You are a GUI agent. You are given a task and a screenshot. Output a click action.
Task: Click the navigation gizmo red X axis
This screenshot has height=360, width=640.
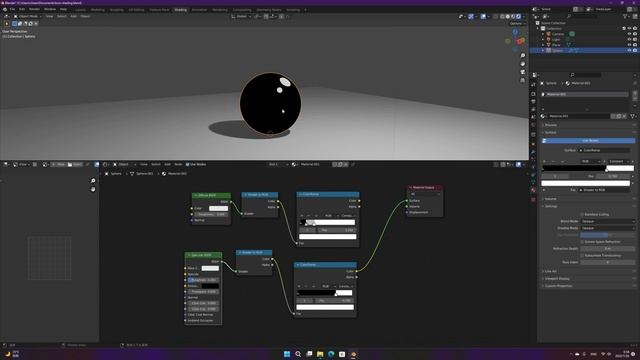pyautogui.click(x=520, y=41)
